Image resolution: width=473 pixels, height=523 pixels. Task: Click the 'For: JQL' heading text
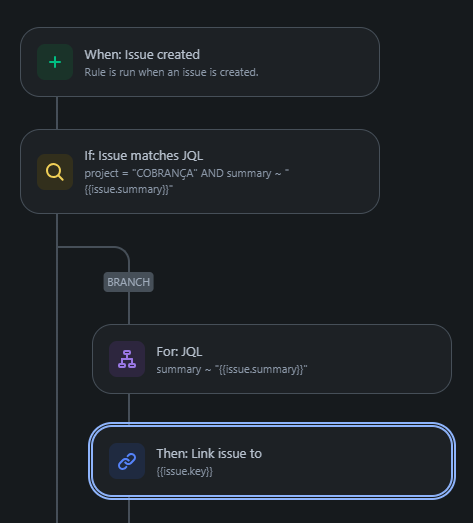[179, 352]
